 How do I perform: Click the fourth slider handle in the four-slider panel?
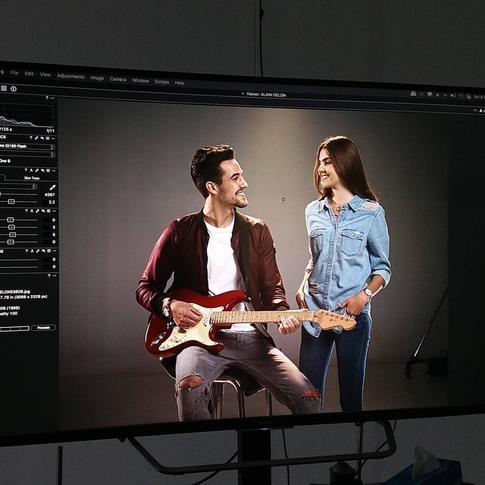(x=10, y=242)
